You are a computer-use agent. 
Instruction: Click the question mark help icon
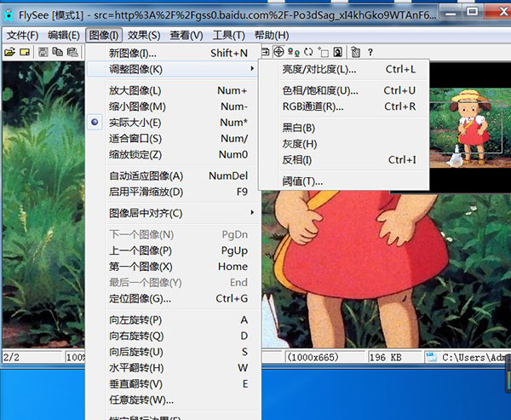pos(370,53)
